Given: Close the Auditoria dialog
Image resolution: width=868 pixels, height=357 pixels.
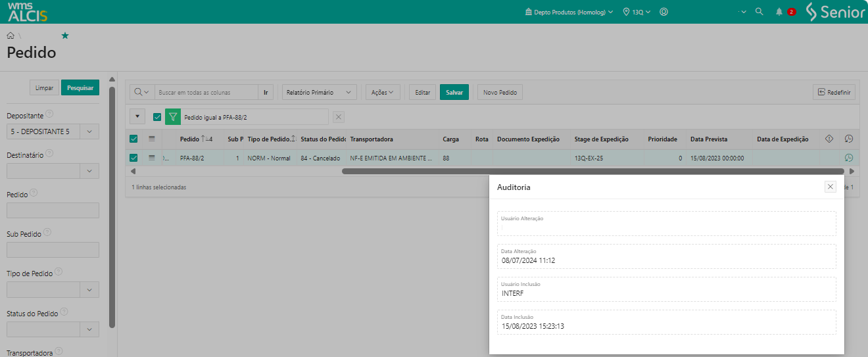Looking at the screenshot, I should tap(831, 187).
